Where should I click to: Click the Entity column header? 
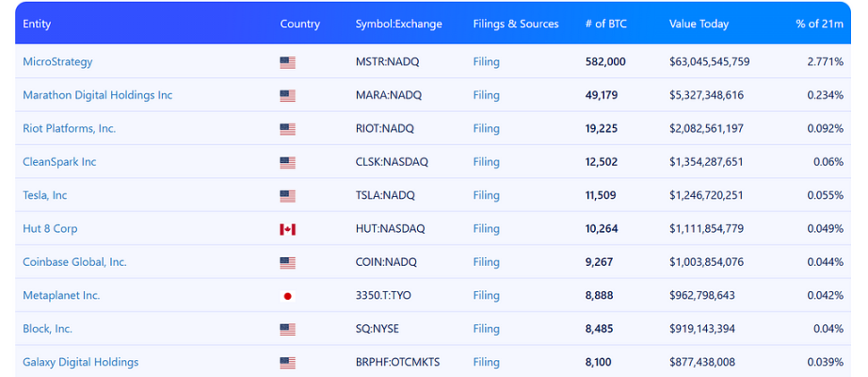point(37,24)
